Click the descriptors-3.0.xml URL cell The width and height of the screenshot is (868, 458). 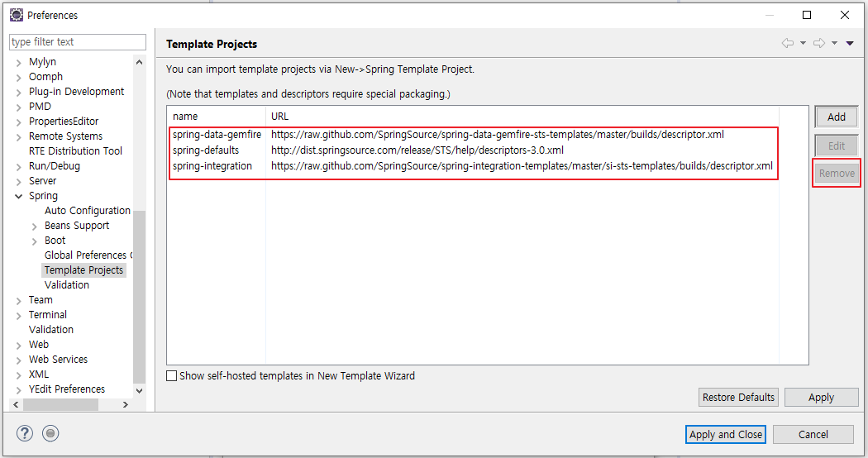(417, 150)
